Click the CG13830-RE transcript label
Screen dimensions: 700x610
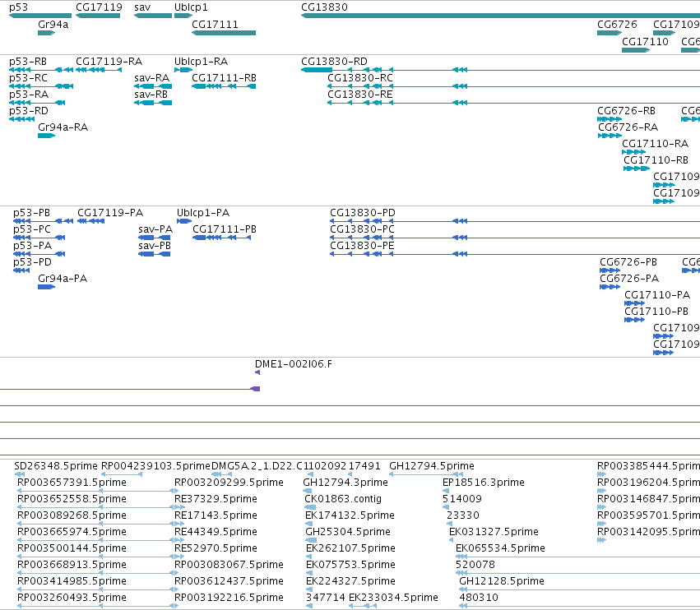tap(360, 95)
